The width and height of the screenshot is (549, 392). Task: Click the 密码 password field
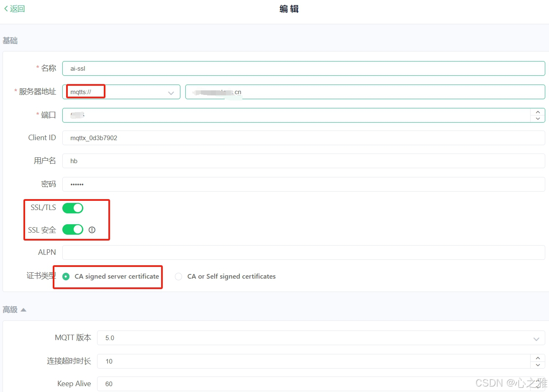coord(303,184)
